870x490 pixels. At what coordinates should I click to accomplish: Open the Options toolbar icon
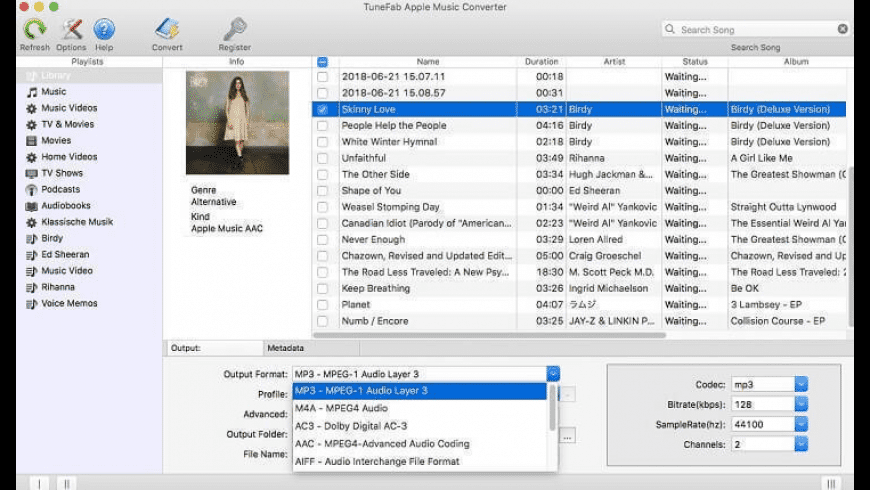71,30
